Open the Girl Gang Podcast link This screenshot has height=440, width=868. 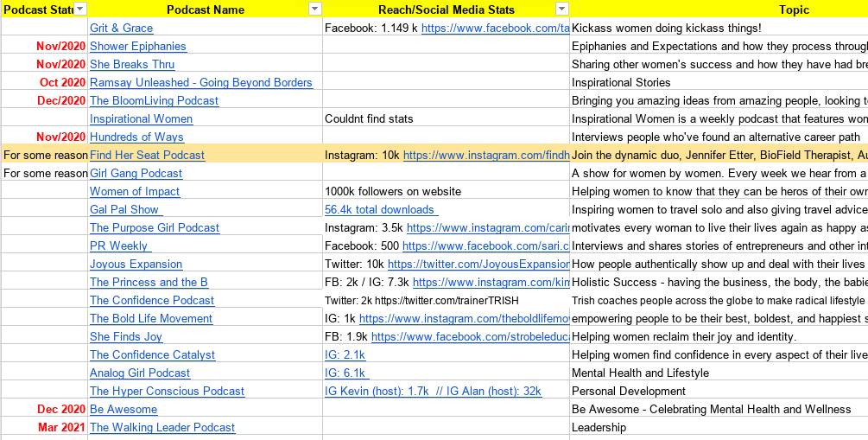pyautogui.click(x=136, y=174)
